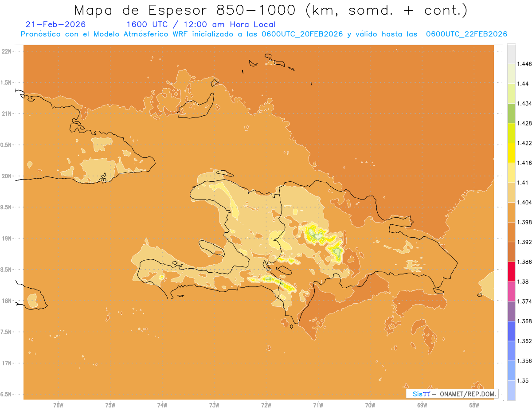Select the date '21-Feb-2026'
Image resolution: width=532 pixels, height=411 pixels.
56,24
